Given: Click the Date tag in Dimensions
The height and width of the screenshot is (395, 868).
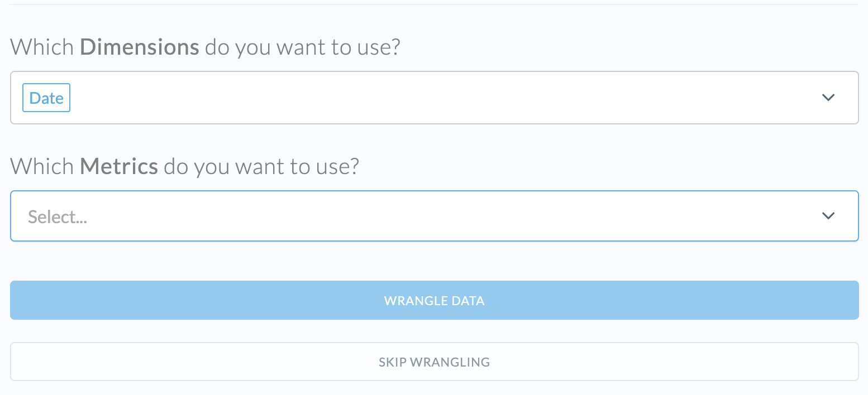Looking at the screenshot, I should [46, 98].
